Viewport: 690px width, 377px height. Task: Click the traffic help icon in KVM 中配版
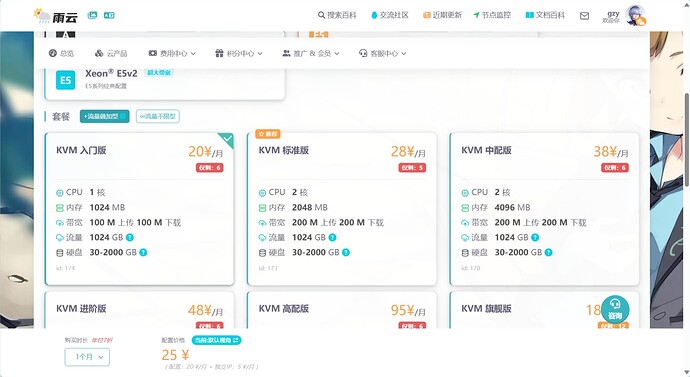pyautogui.click(x=535, y=238)
